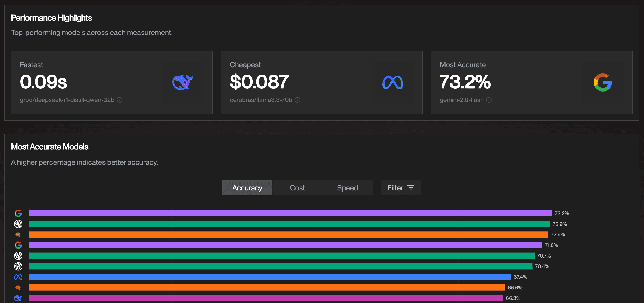Click the Meta icon next to the 67.4% bar
The height and width of the screenshot is (303, 644).
click(x=18, y=277)
